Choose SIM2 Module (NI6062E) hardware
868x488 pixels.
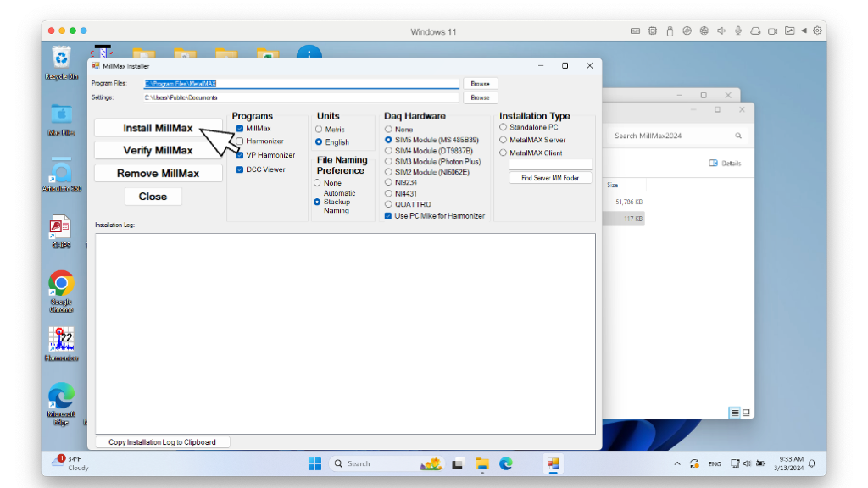pos(388,172)
